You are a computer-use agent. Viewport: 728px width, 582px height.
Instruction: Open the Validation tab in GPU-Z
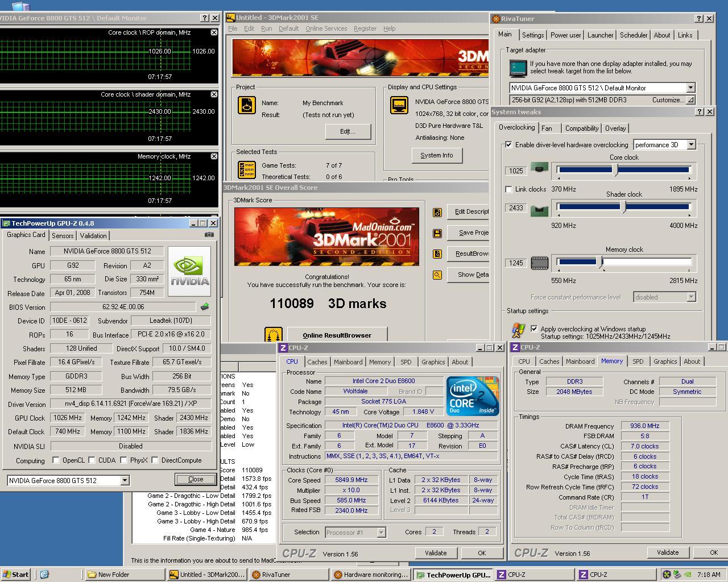click(93, 236)
